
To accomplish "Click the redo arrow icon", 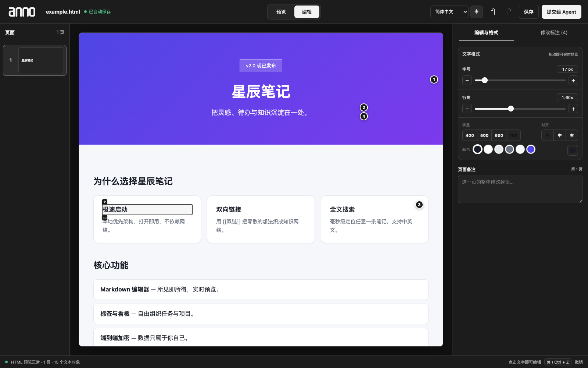I will pos(509,12).
